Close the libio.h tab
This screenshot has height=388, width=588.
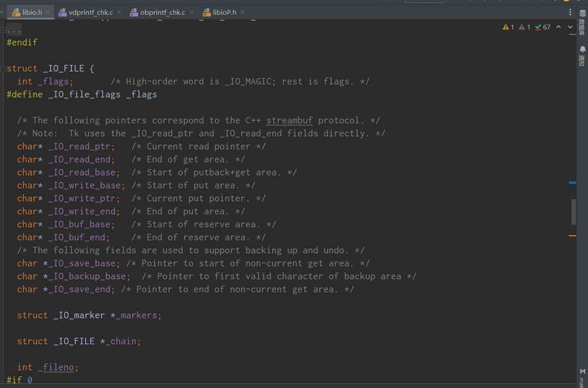point(48,12)
